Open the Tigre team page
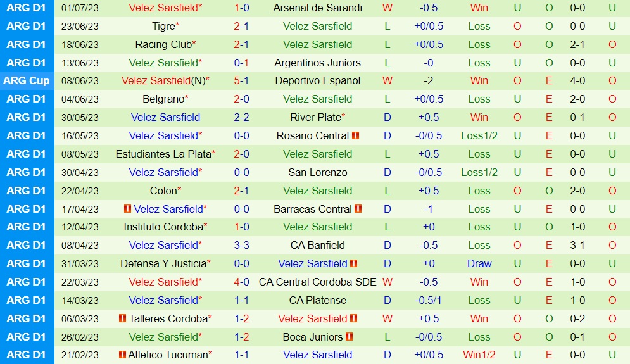This screenshot has width=630, height=364. coord(163,26)
